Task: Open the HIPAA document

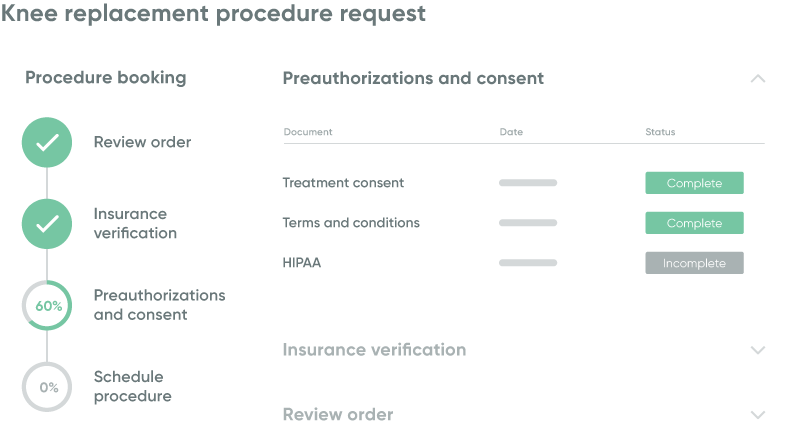Action: point(302,263)
